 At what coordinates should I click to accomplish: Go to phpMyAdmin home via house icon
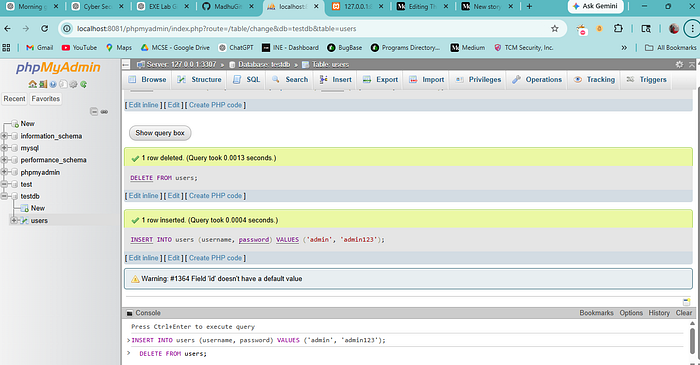[32, 84]
